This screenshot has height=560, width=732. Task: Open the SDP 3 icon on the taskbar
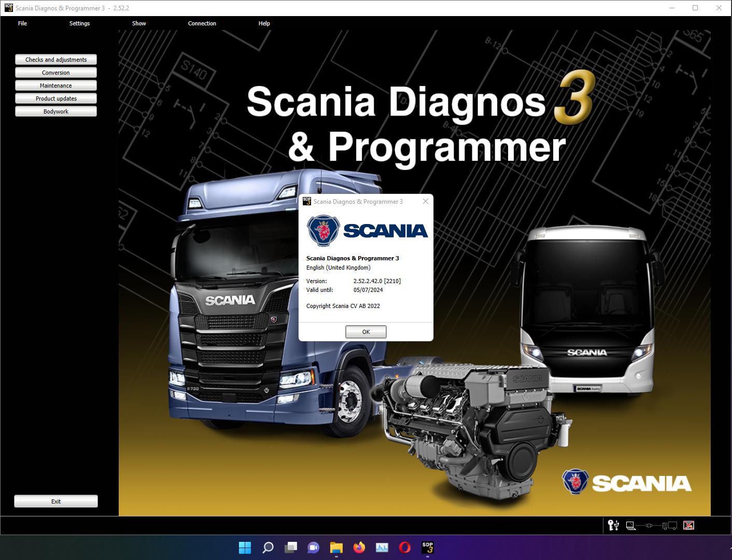(427, 548)
